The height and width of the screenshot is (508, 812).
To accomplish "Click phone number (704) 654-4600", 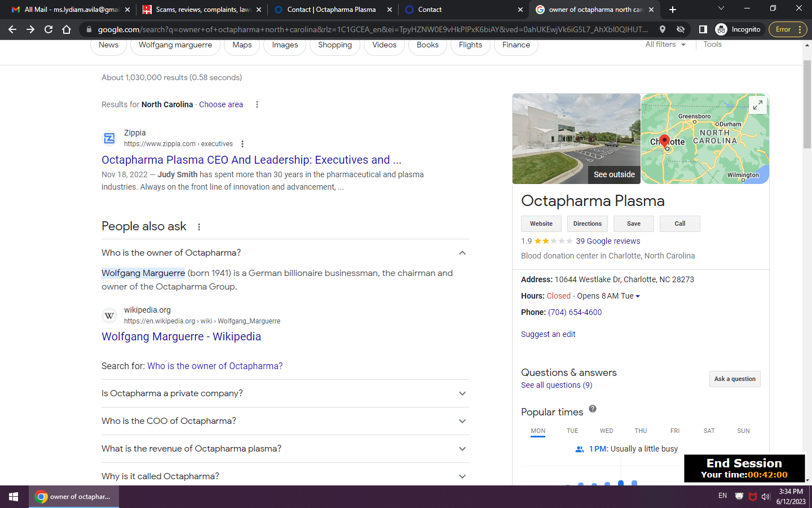I will (x=575, y=312).
